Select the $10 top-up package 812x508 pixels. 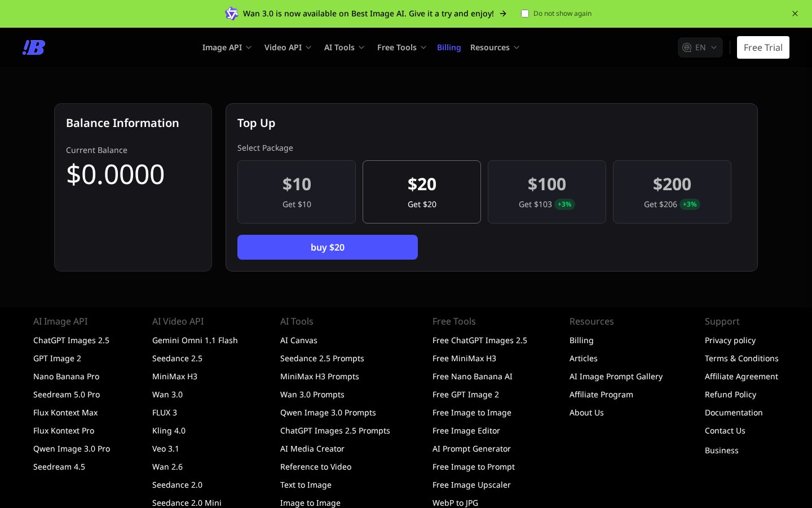pos(297,192)
